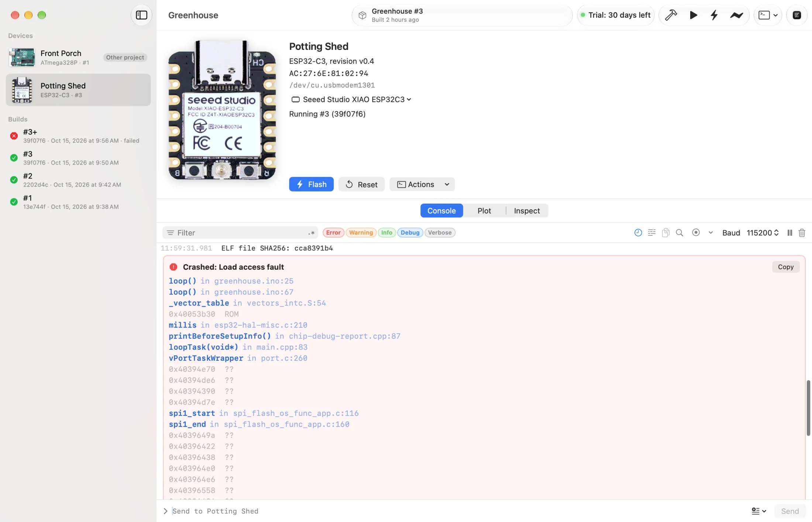Toggle the Error log level filter

(x=333, y=232)
